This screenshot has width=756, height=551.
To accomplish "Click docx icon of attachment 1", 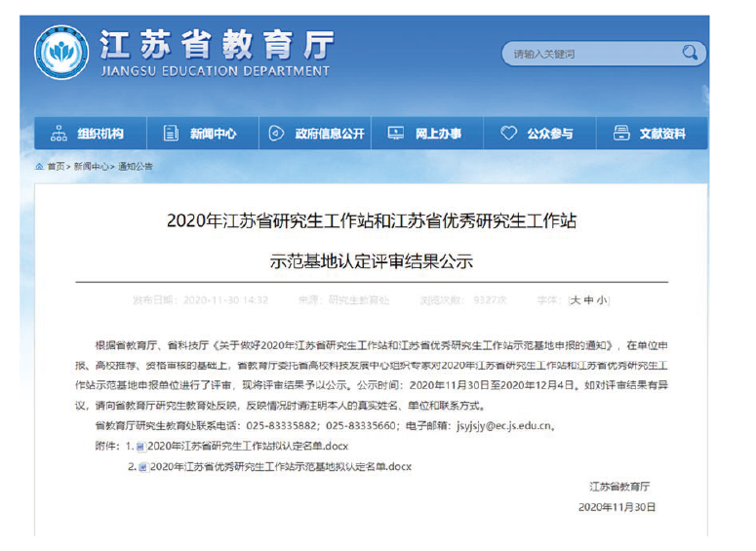I will (x=140, y=447).
